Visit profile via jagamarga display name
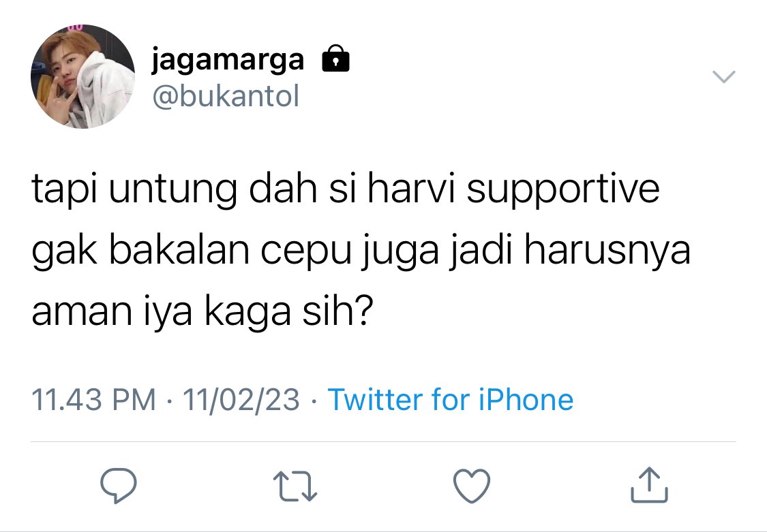 pos(228,60)
